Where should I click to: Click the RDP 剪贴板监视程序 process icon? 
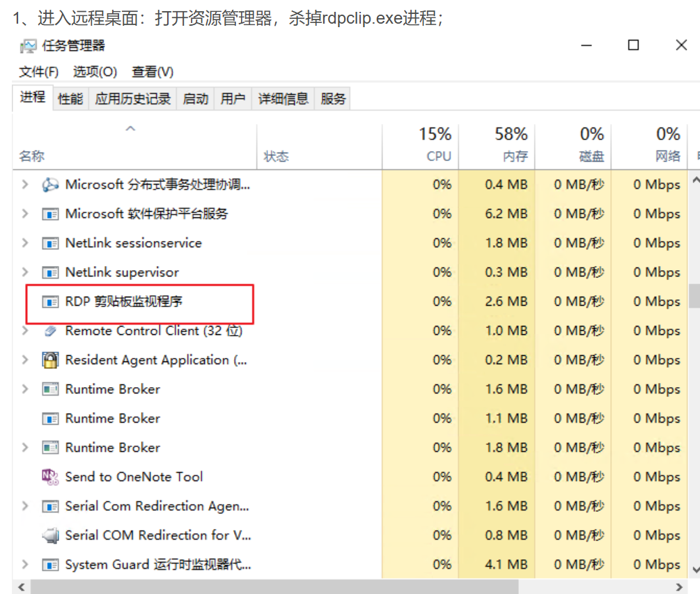(x=50, y=301)
